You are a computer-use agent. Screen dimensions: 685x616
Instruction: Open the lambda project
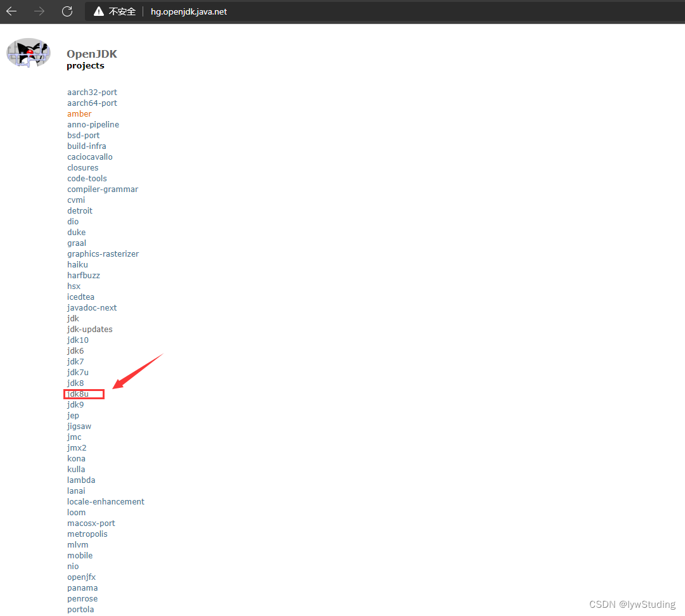coord(81,480)
